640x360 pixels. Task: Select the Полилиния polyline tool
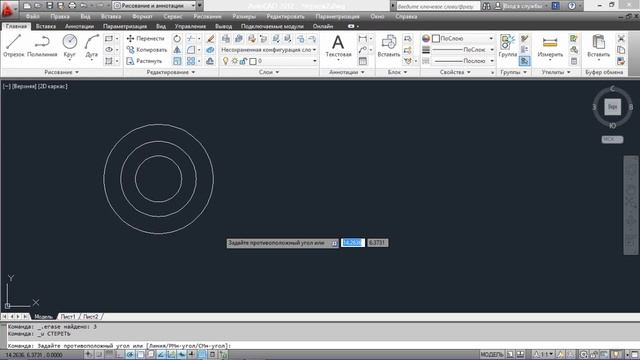pos(42,46)
